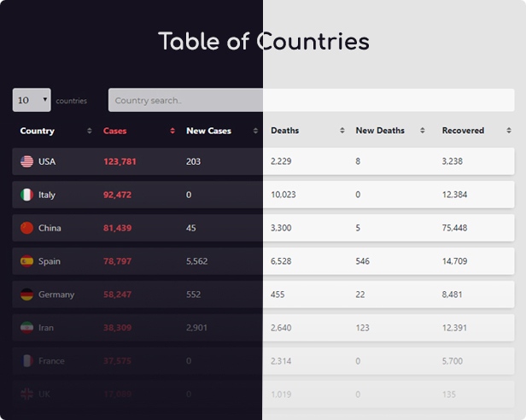Click Italy cases value 92,472

(117, 195)
